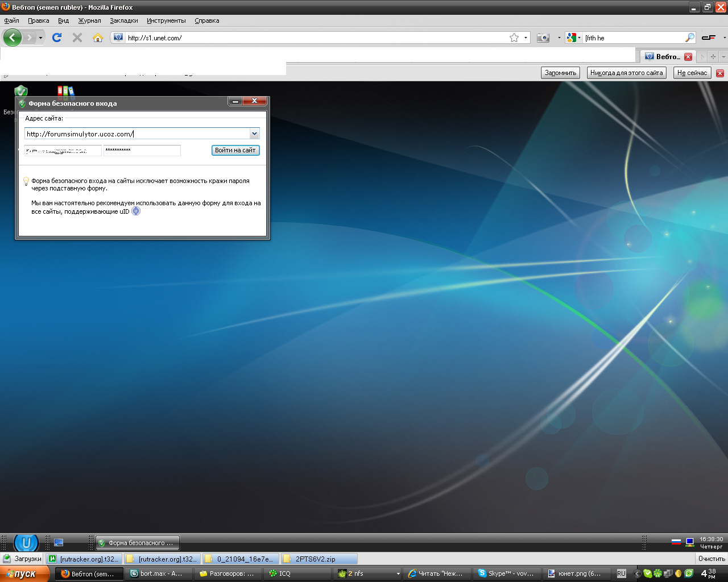The image size is (728, 582).
Task: Open the Инструменты menu
Action: pos(166,20)
